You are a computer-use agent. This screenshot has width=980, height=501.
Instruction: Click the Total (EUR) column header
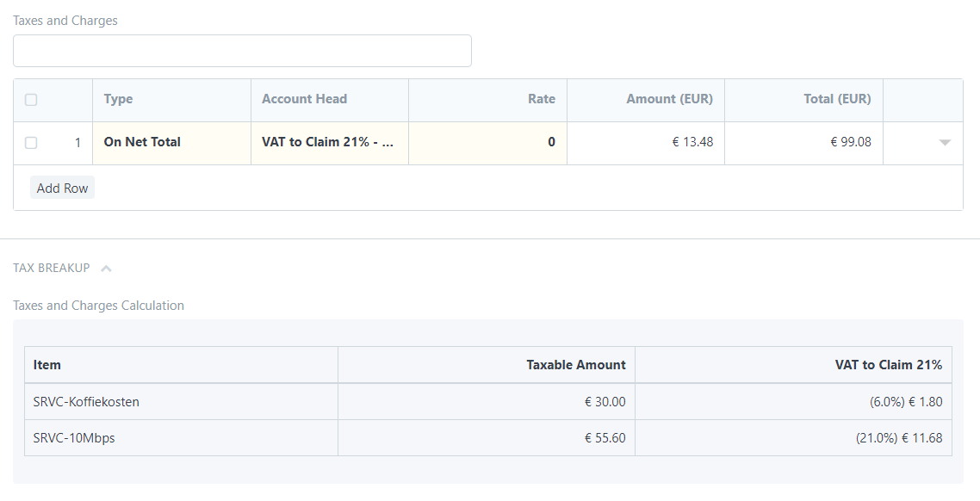pyautogui.click(x=837, y=99)
